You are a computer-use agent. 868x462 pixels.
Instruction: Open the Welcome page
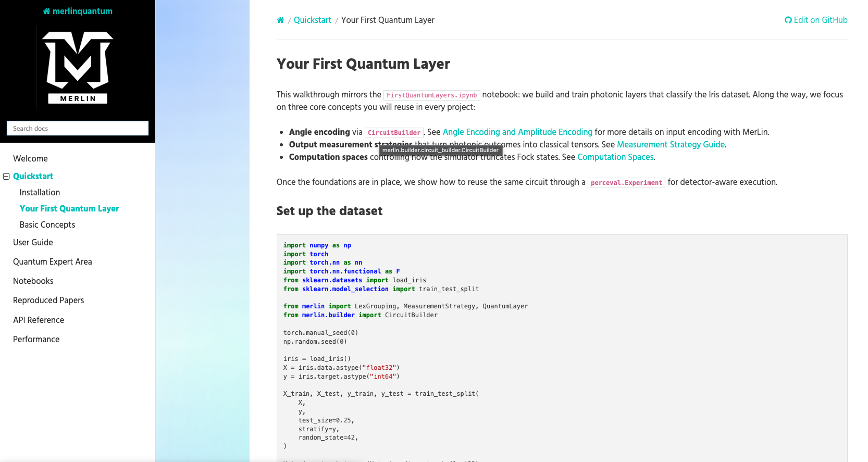point(30,158)
